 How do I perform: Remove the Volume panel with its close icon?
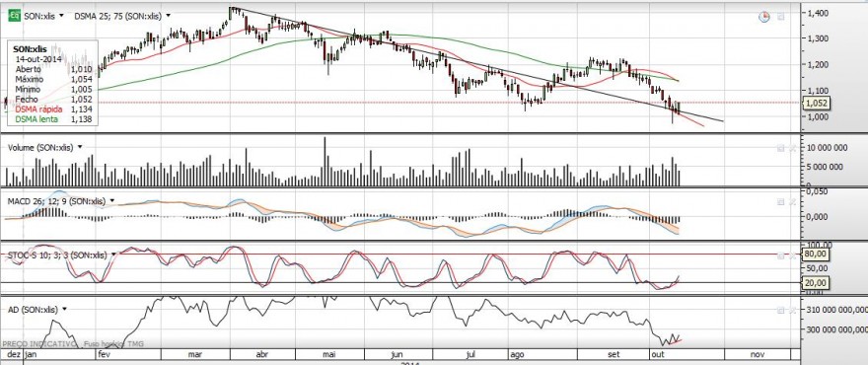[792, 148]
